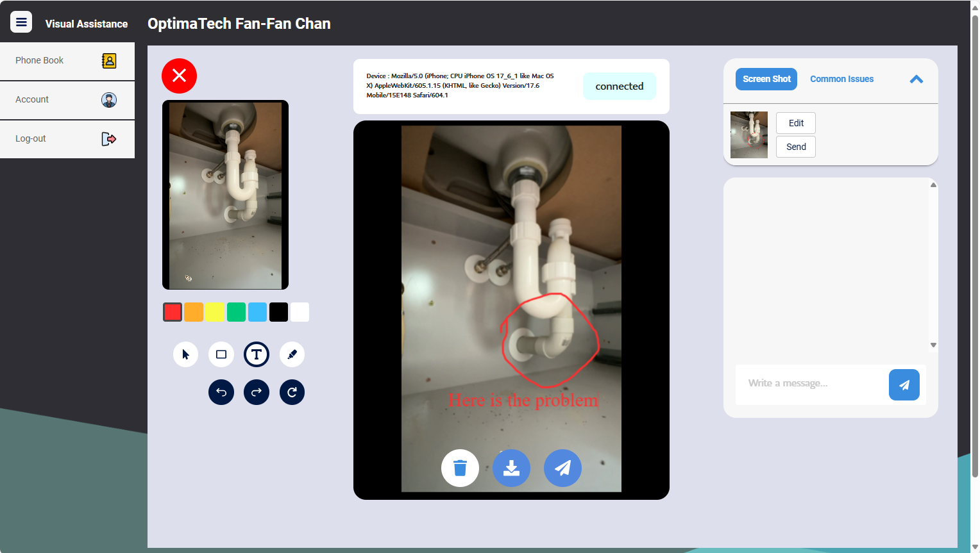Click the Visual Assistance label
980x553 pixels.
click(x=87, y=24)
